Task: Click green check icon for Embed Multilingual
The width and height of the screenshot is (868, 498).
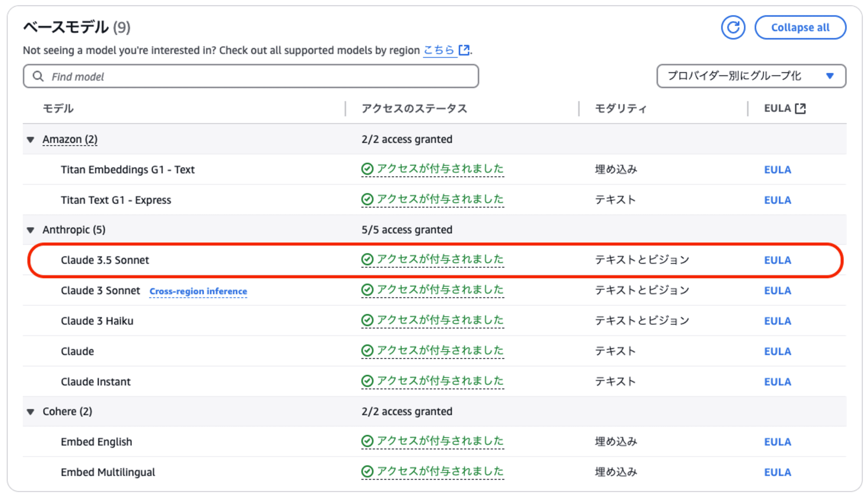Action: [367, 472]
